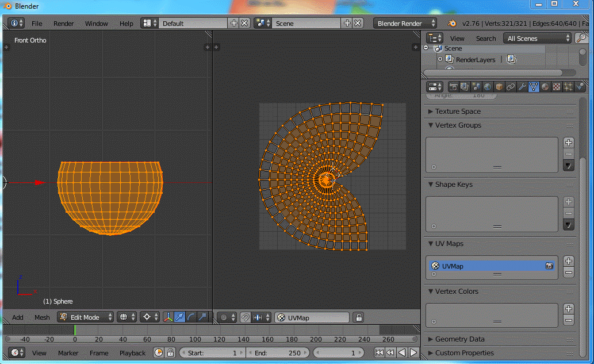
Task: Open the Object properties cube tab
Action: [499, 87]
